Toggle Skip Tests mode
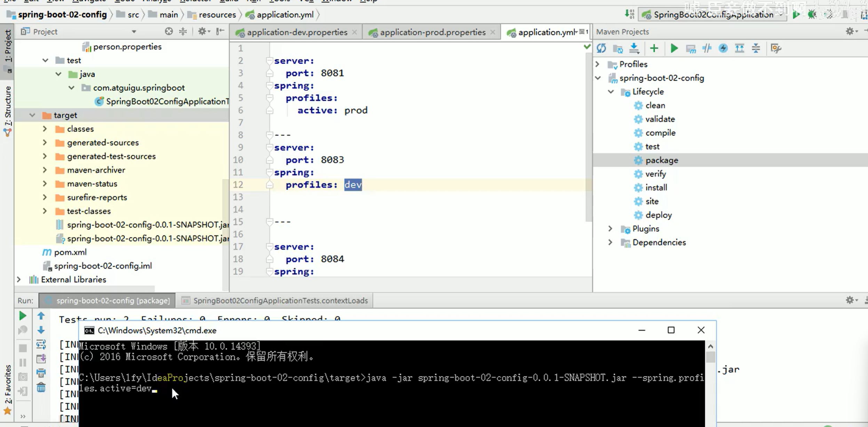The image size is (868, 427). (723, 48)
